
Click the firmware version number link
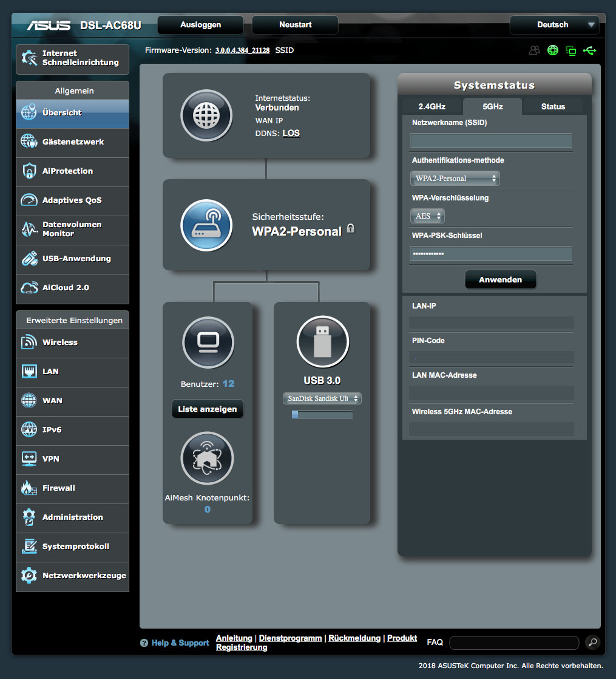pyautogui.click(x=242, y=50)
